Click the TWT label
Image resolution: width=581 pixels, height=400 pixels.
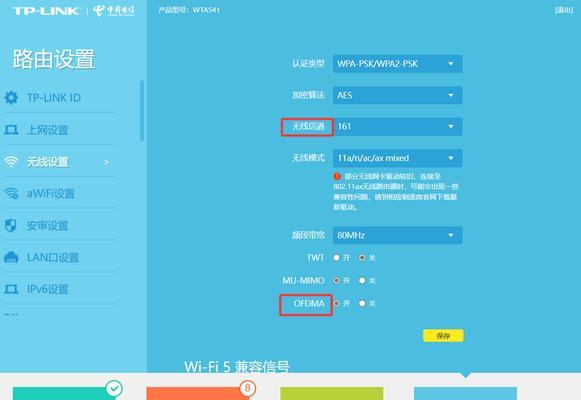click(x=315, y=257)
